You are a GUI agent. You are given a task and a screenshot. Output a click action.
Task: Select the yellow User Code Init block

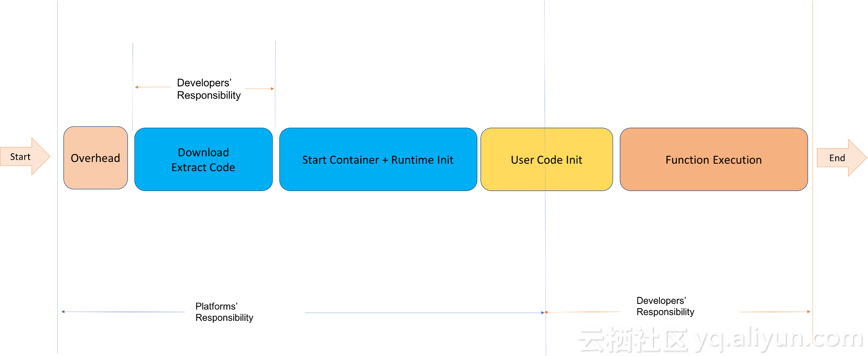547,159
